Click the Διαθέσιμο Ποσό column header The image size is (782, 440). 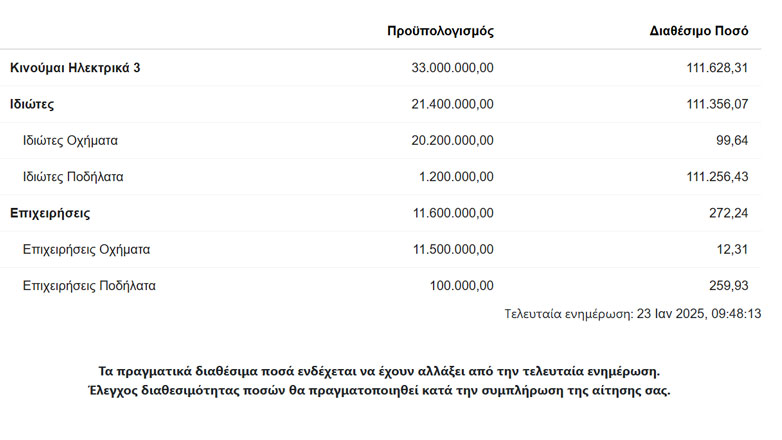[699, 31]
